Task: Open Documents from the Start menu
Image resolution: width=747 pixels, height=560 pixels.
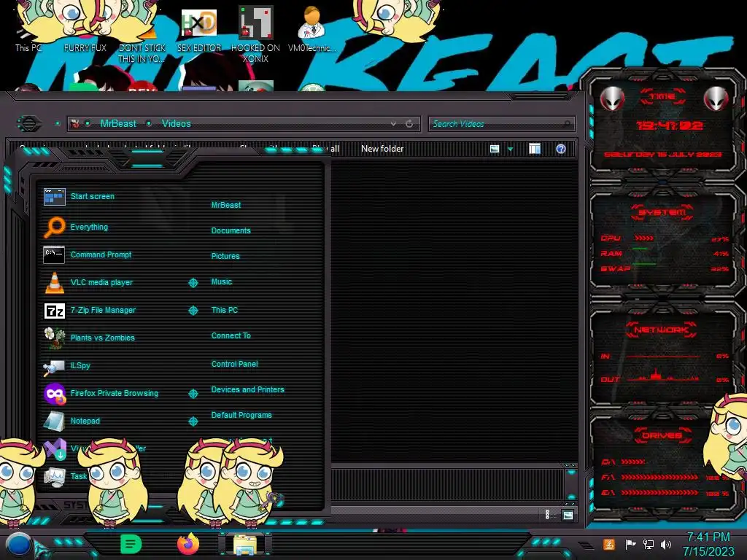Action: point(231,230)
